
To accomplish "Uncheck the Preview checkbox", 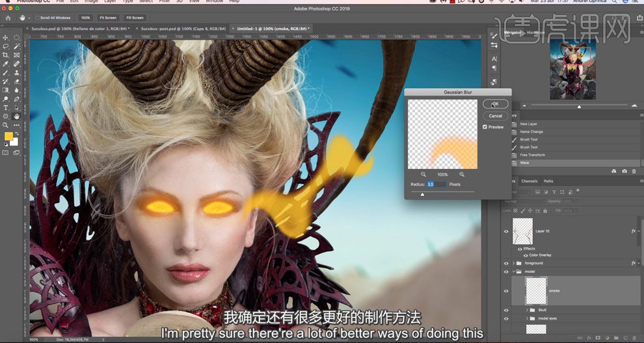I will (x=485, y=127).
